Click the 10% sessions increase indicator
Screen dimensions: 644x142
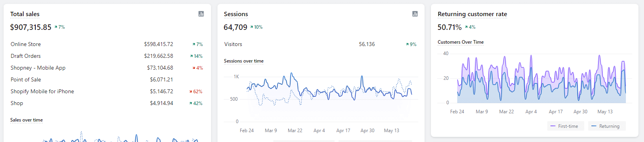[x=256, y=27]
